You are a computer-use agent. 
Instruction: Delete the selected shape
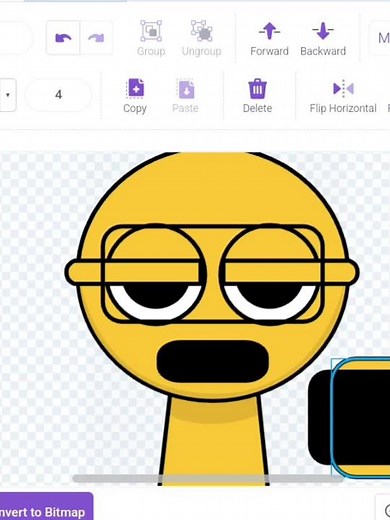[x=257, y=96]
